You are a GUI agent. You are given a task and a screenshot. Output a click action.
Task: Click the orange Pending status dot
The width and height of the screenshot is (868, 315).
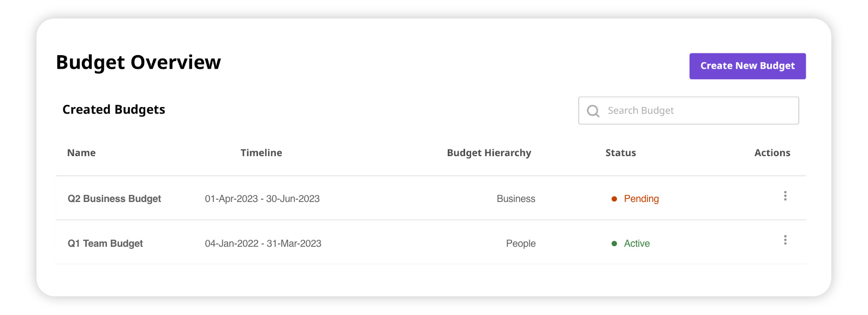(614, 199)
